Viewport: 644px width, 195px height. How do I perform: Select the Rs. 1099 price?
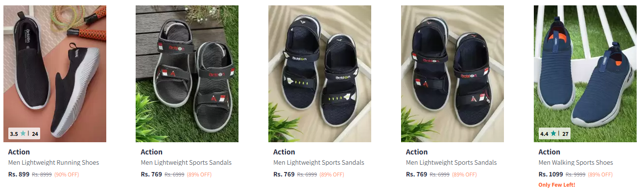click(x=551, y=174)
